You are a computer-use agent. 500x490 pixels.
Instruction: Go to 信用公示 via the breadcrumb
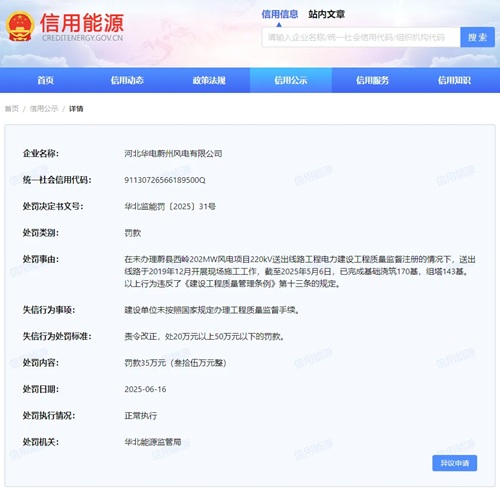coord(44,109)
